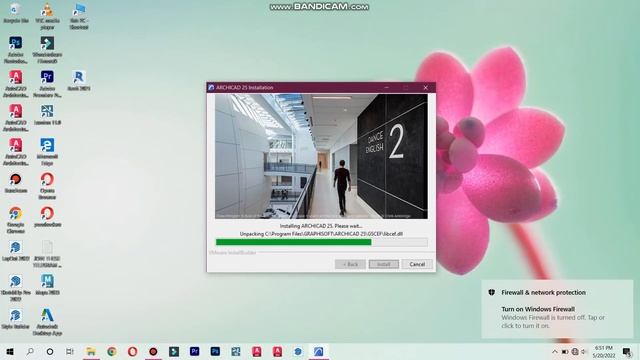Click the green installation progress bar
Viewport: 640px width, 360px height.
click(322, 242)
